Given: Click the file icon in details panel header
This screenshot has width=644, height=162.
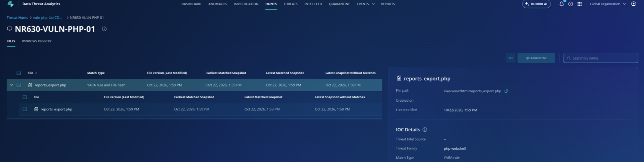Looking at the screenshot, I should point(399,78).
